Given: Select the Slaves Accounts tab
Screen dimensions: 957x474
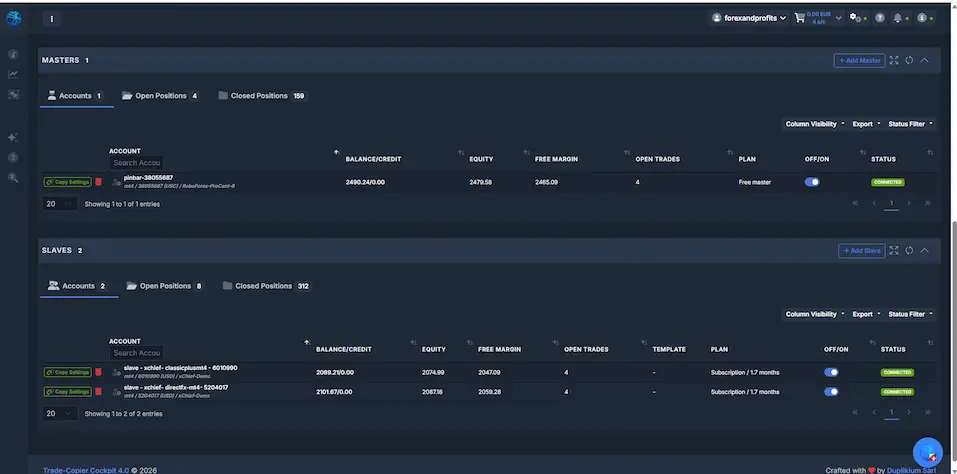Looking at the screenshot, I should point(78,286).
